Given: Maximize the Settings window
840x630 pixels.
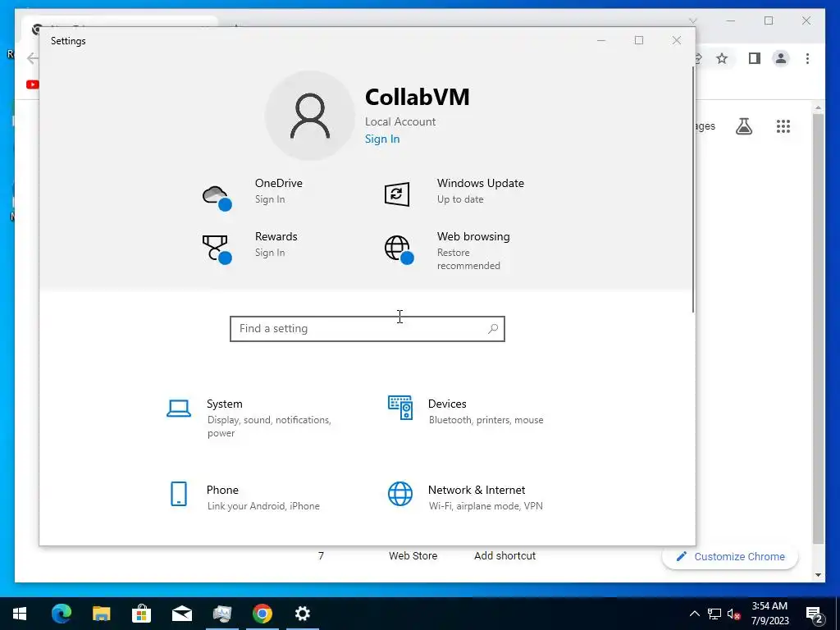Looking at the screenshot, I should point(638,40).
